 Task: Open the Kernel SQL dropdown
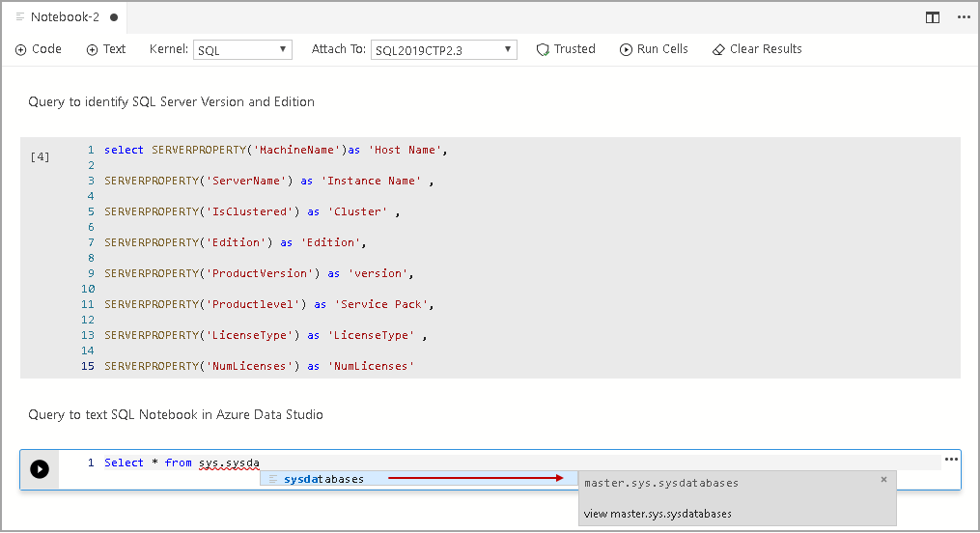point(242,50)
